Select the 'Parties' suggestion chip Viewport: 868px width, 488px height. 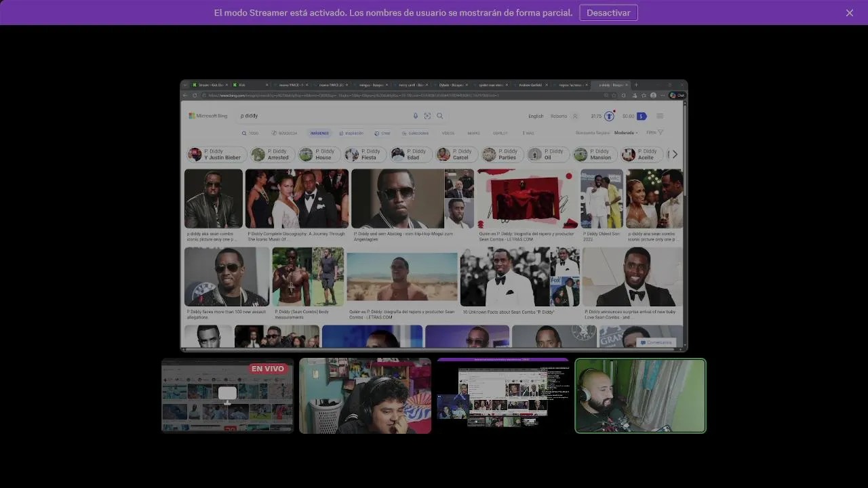(x=501, y=155)
